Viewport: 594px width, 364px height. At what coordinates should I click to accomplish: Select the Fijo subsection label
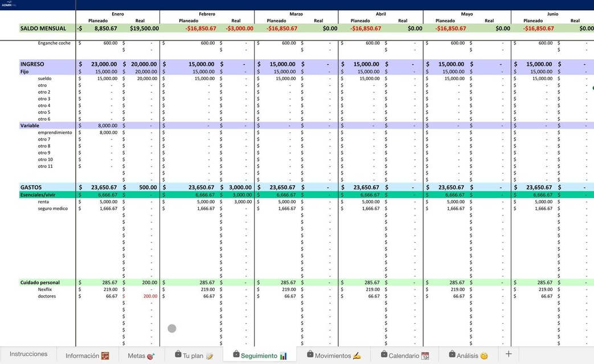pos(24,72)
